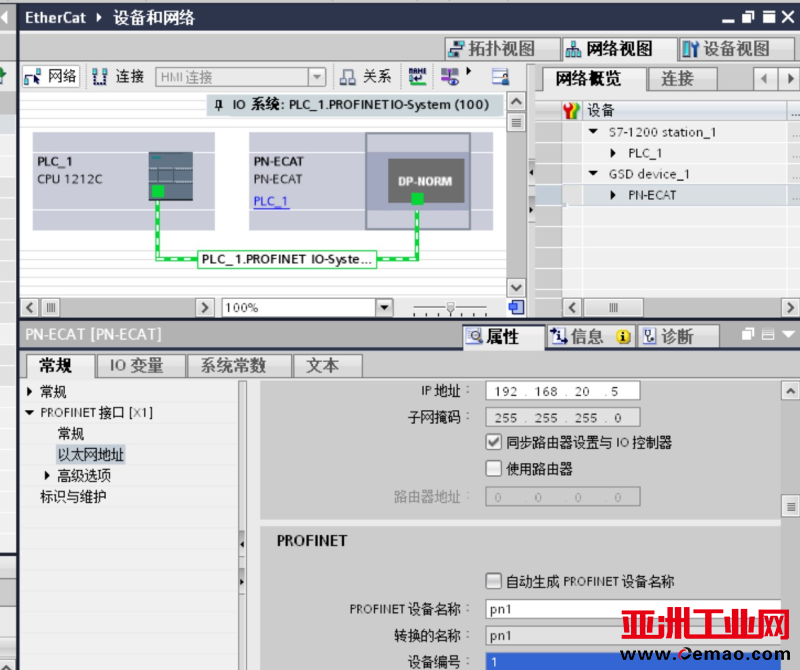Click the PROFINET 设备名称 input field

pos(633,609)
